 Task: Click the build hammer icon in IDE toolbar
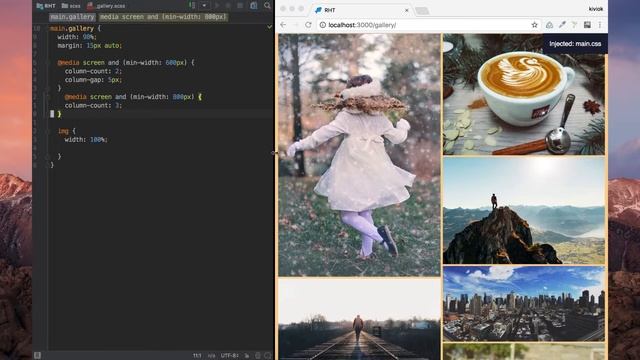point(192,6)
